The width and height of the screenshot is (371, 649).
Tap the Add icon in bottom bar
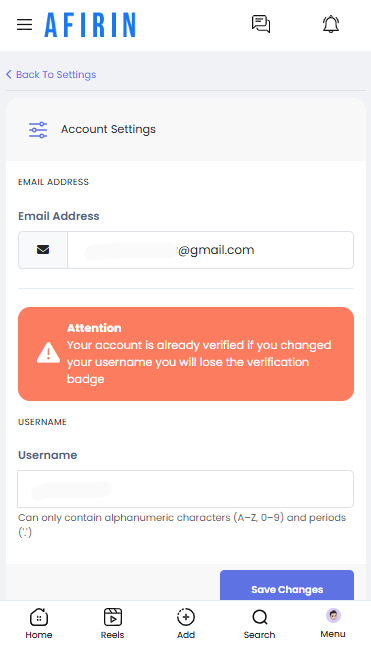click(186, 625)
